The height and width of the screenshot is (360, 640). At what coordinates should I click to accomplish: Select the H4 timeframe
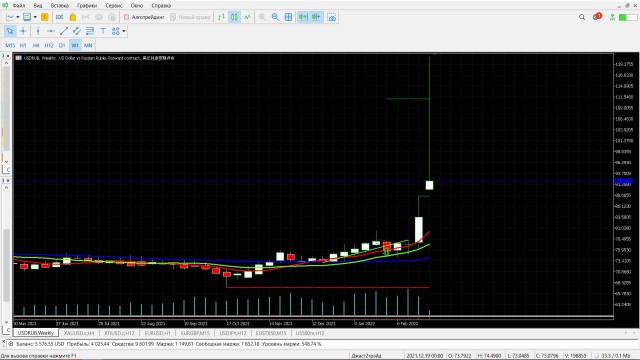point(36,45)
